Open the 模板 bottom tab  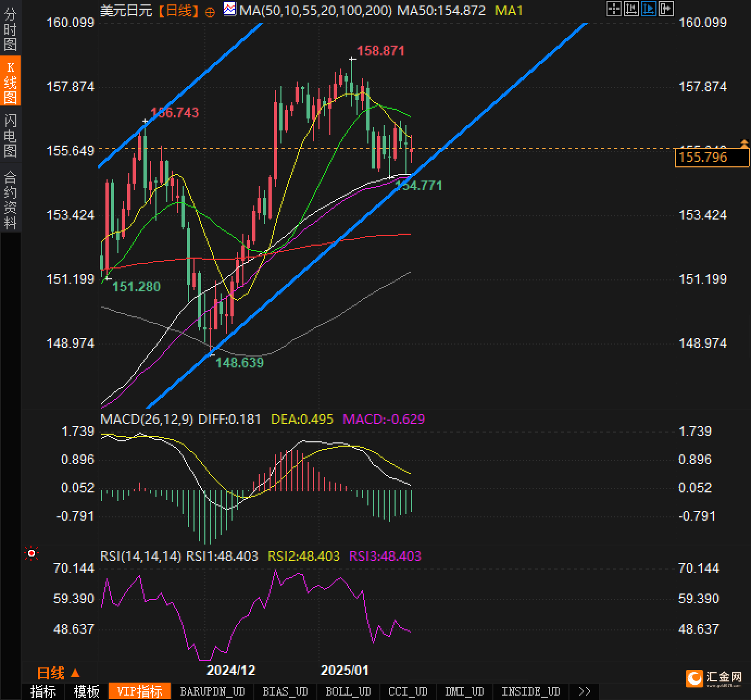(86, 691)
